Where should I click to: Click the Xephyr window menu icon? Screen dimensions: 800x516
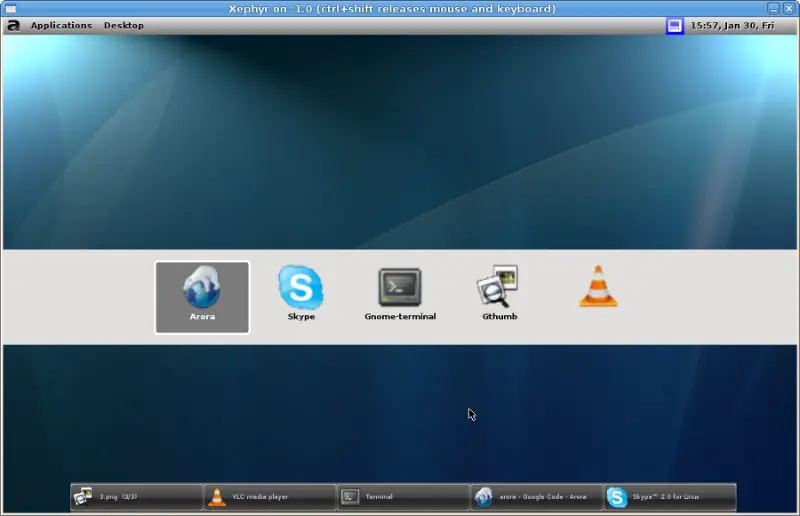pyautogui.click(x=10, y=9)
